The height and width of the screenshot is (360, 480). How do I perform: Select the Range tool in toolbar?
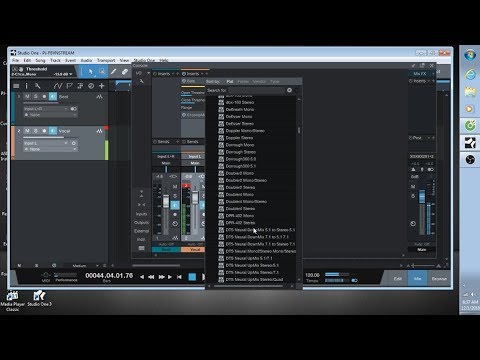[102, 71]
